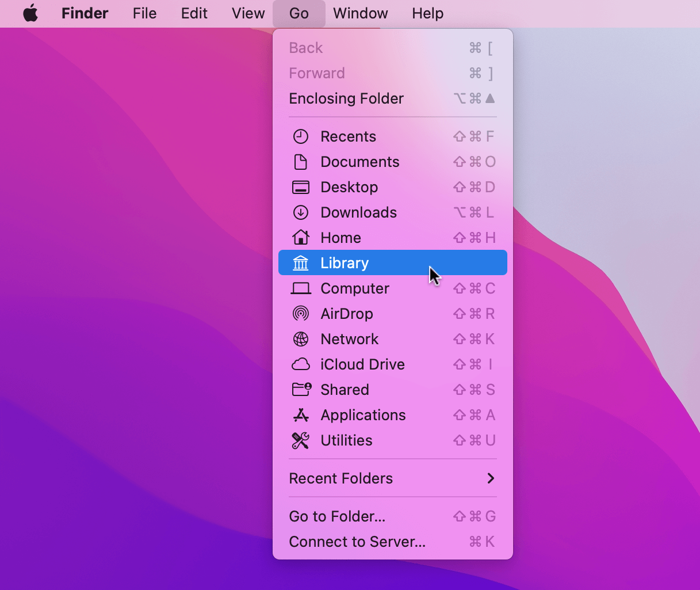
Task: Open the Help menu
Action: [427, 13]
